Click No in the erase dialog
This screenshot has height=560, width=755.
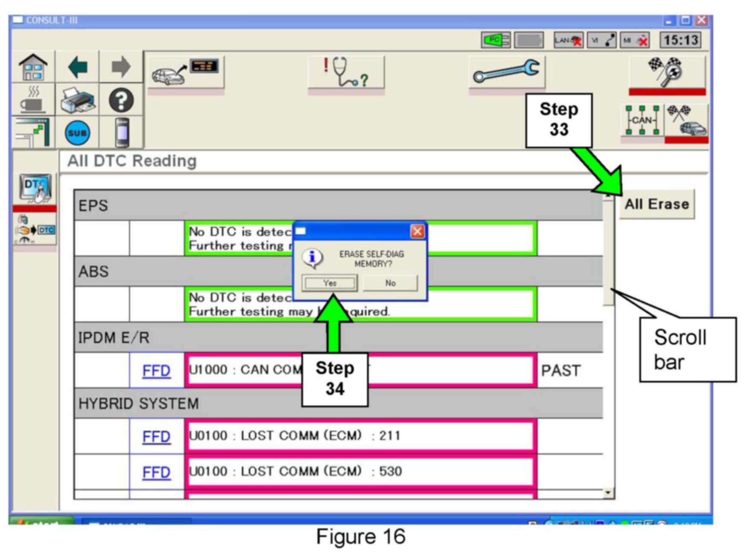[x=390, y=283]
